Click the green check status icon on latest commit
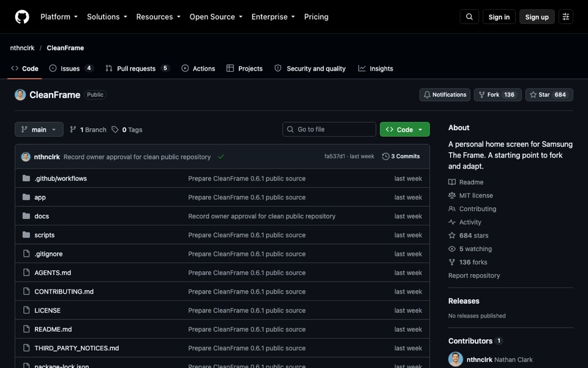The height and width of the screenshot is (368, 588). coord(221,156)
